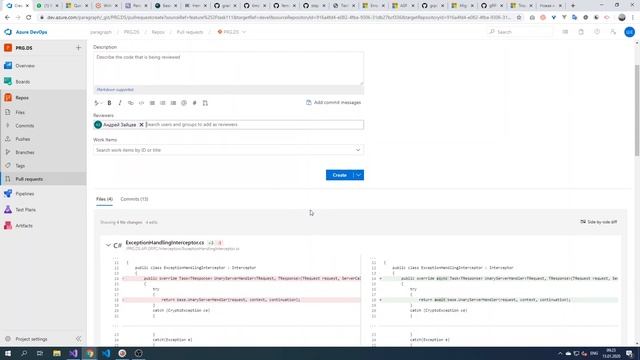
Task: Open File Explorer from the taskbar
Action: (x=57, y=353)
